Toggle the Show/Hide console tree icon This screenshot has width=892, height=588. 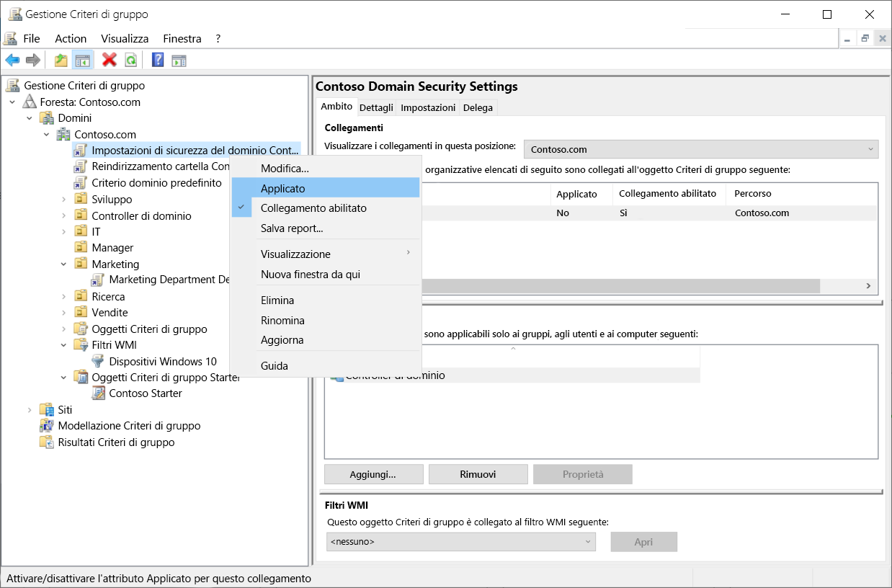83,60
